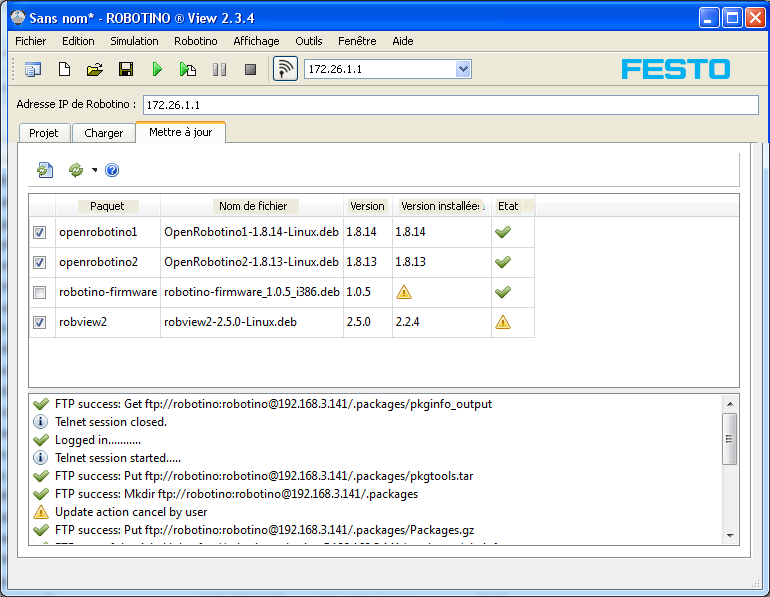Select the Mettre à jour tab
Screen dimensions: 770x597
(181, 132)
